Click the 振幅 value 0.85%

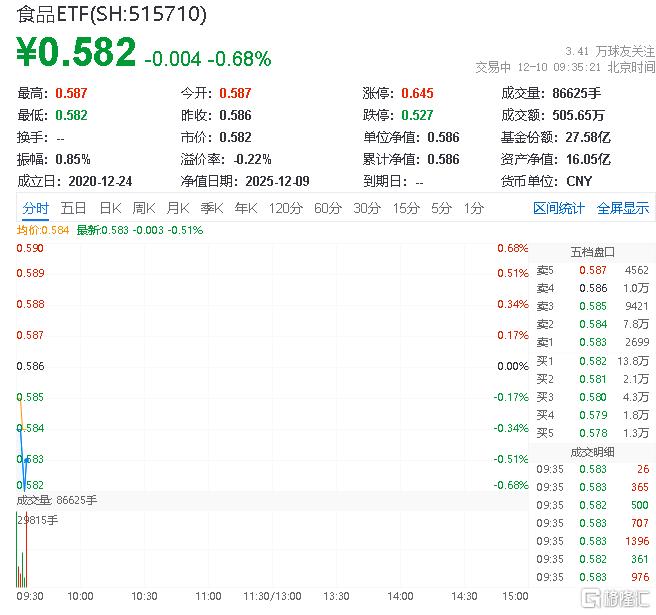73,159
